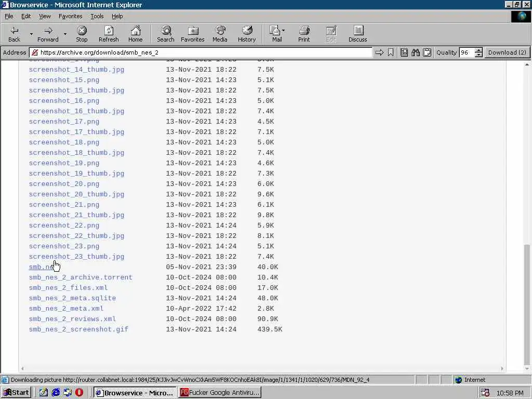The width and height of the screenshot is (532, 399).
Task: Expand the Mail dropdown arrow
Action: (x=283, y=31)
